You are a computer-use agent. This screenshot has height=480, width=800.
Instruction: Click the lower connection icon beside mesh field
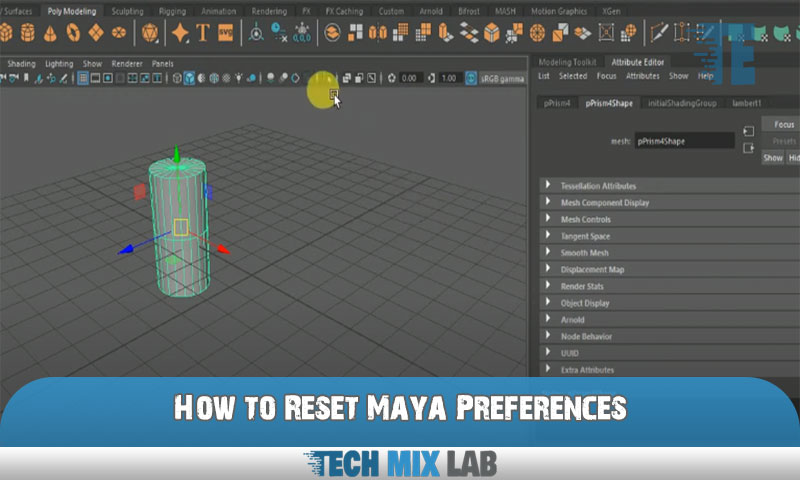click(x=748, y=148)
